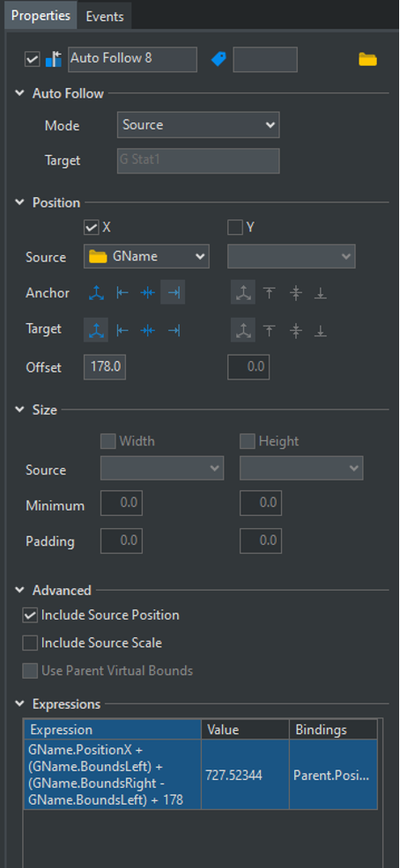The width and height of the screenshot is (400, 868).
Task: Select pivot X target icon in Target row
Action: 96,330
